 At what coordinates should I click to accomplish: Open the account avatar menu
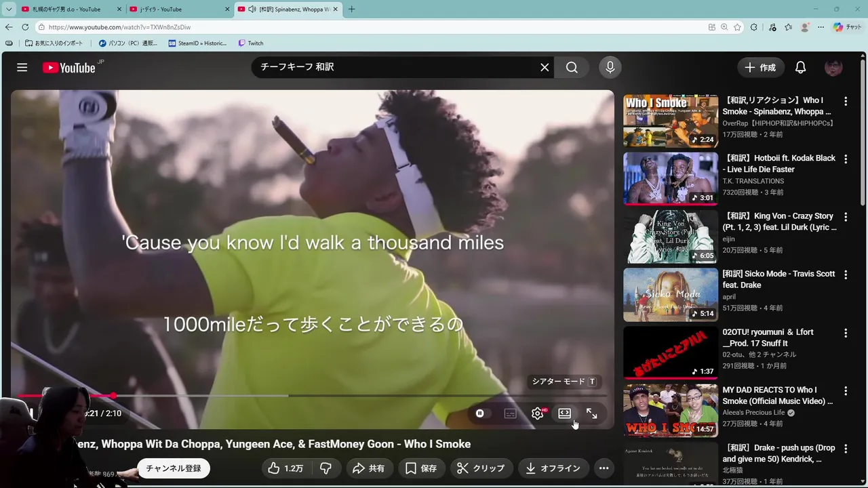[833, 67]
